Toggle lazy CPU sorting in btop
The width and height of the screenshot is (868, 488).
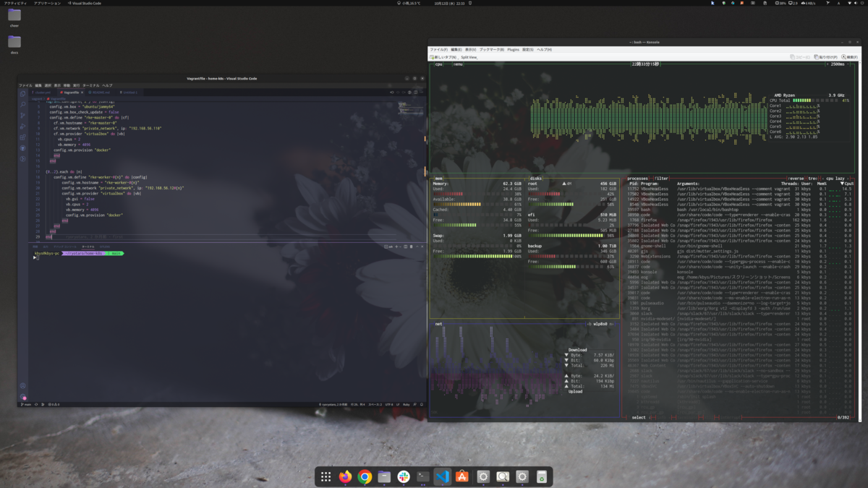(835, 178)
